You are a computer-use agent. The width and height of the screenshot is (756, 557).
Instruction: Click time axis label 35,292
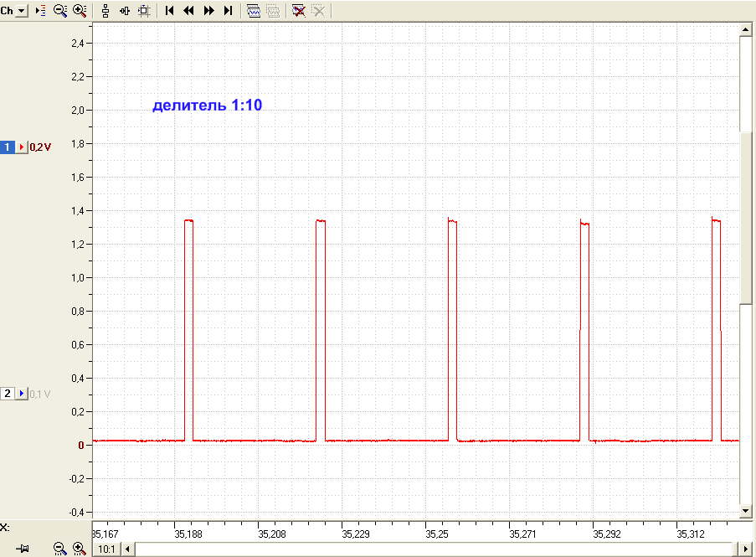pyautogui.click(x=607, y=534)
